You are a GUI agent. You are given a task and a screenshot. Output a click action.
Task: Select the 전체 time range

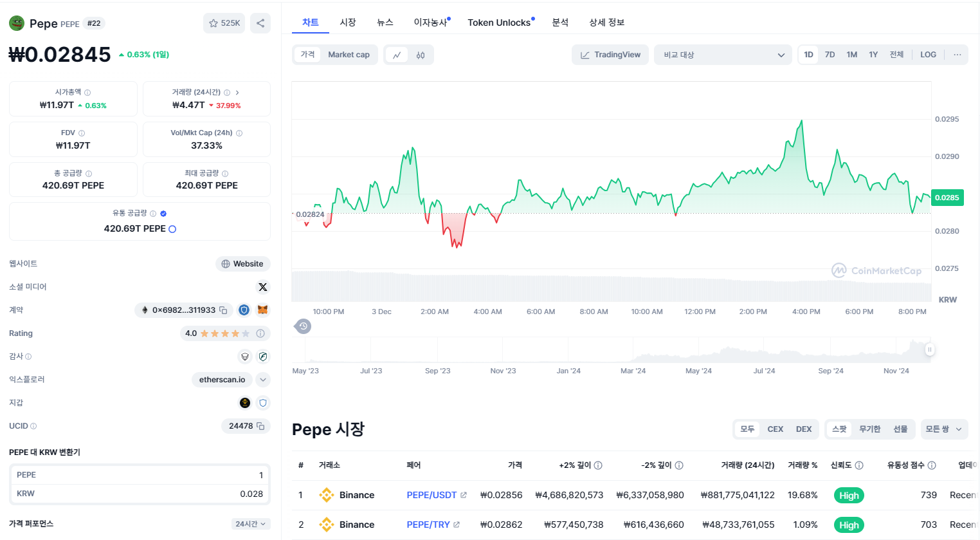[896, 55]
